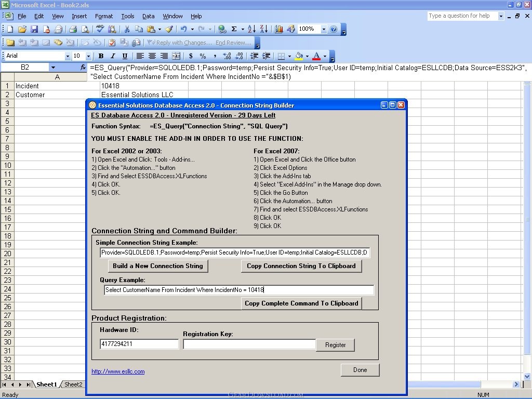Apply Currency Style dollar format
The height and width of the screenshot is (399, 532).
click(x=191, y=56)
